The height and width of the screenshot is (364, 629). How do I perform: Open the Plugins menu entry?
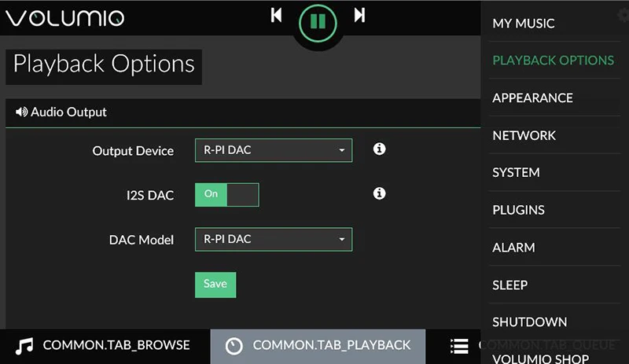click(x=518, y=210)
